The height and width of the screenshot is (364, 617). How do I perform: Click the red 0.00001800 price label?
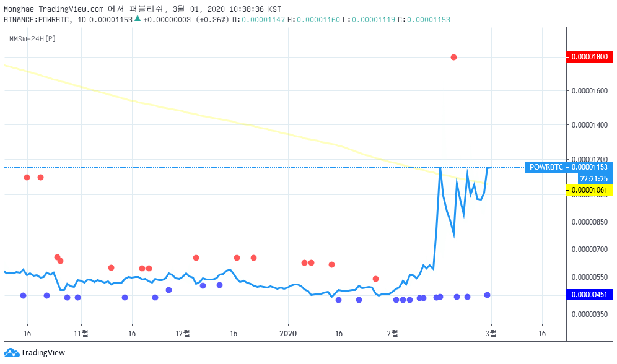[590, 56]
